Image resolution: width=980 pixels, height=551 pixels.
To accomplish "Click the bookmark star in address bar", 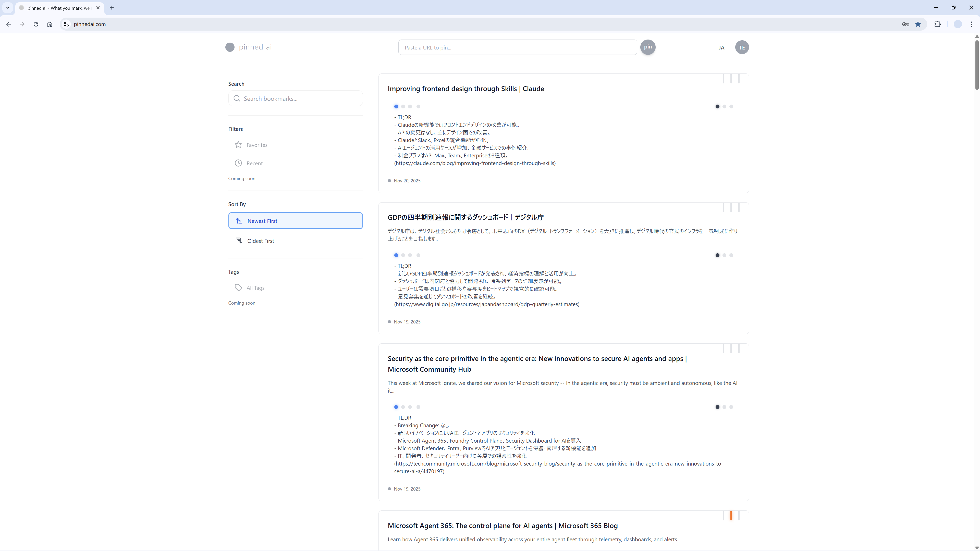I will point(918,24).
